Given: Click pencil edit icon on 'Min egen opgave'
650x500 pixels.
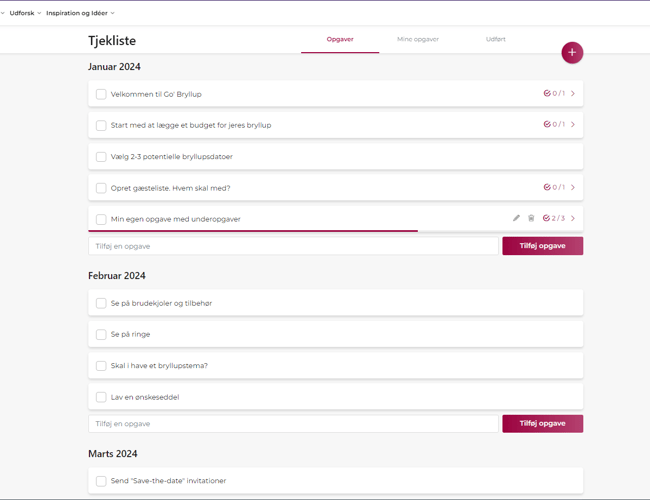Looking at the screenshot, I should 517,218.
